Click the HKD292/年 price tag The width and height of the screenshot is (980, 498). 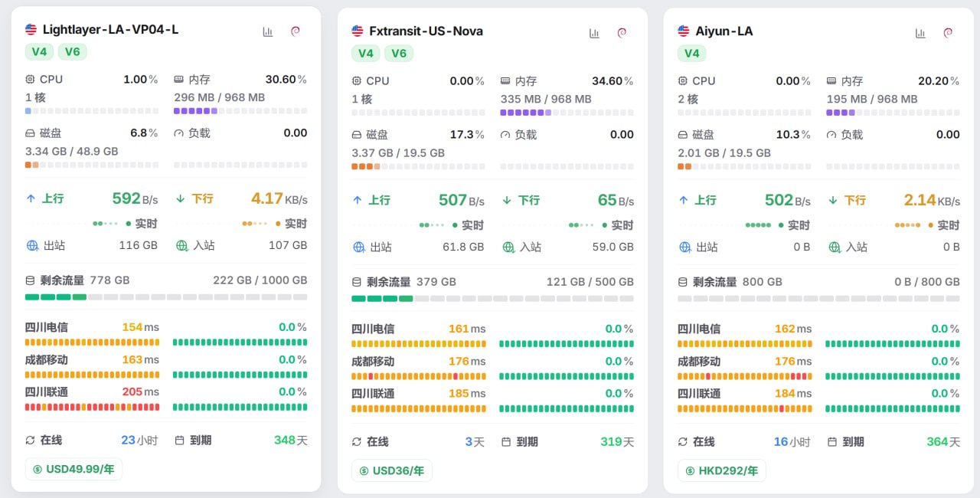[x=721, y=470]
